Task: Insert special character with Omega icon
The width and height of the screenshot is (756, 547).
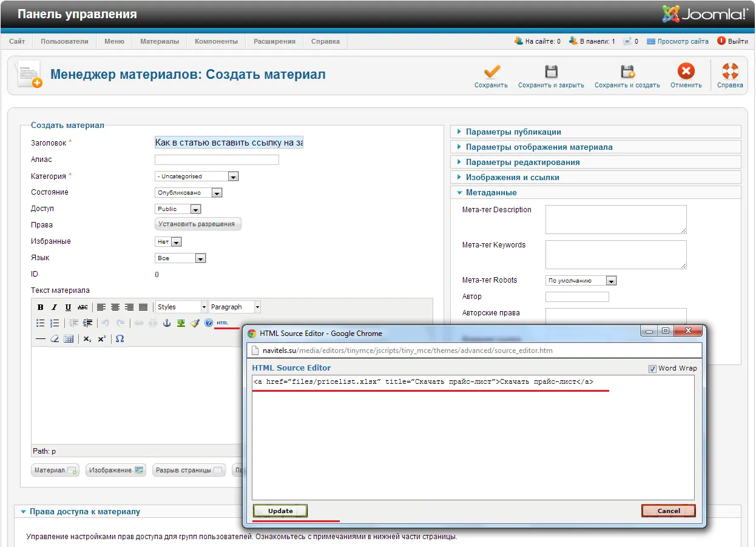Action: tap(120, 338)
